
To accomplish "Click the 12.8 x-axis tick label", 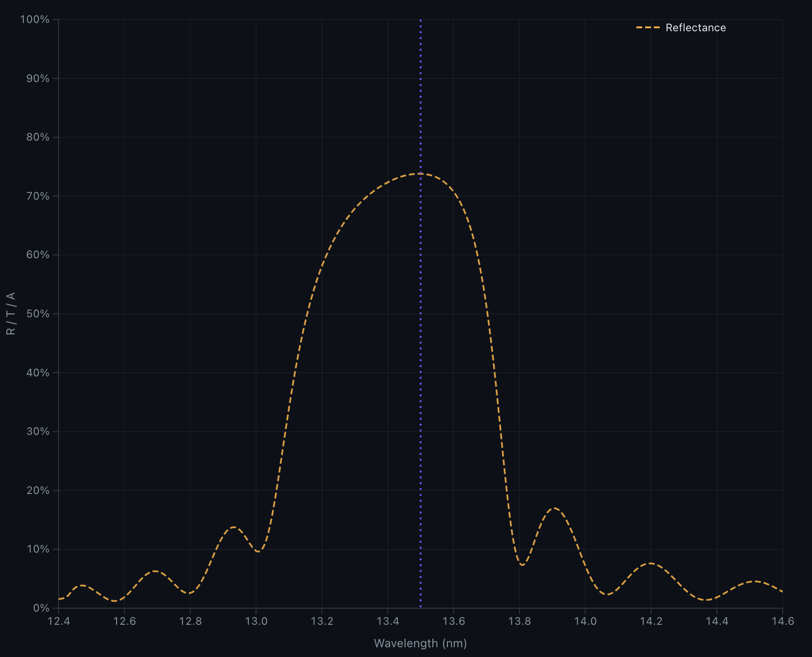I will [x=190, y=621].
